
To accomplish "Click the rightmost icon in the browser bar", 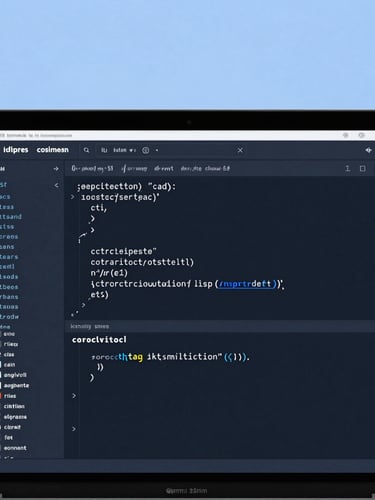I will (x=361, y=135).
